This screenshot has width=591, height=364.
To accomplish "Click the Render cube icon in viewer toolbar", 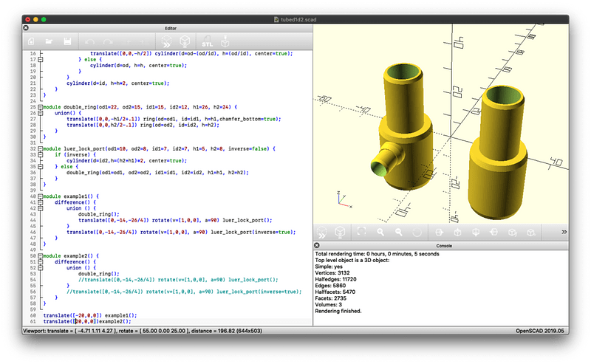I will point(340,232).
